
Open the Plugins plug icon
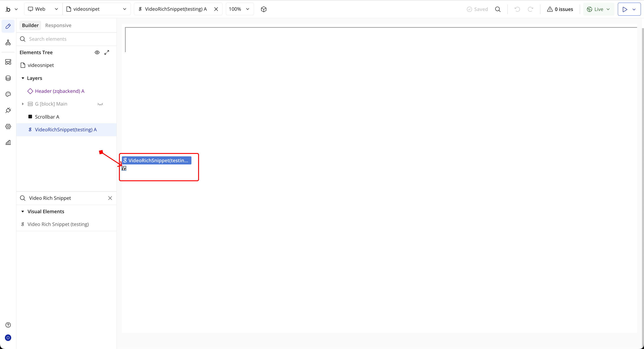pyautogui.click(x=8, y=110)
